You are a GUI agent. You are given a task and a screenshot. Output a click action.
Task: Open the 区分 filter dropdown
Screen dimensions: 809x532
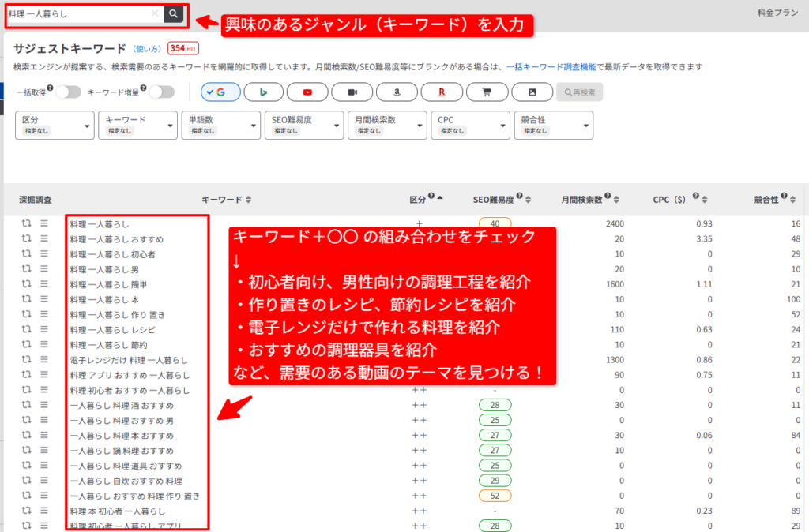click(x=54, y=125)
